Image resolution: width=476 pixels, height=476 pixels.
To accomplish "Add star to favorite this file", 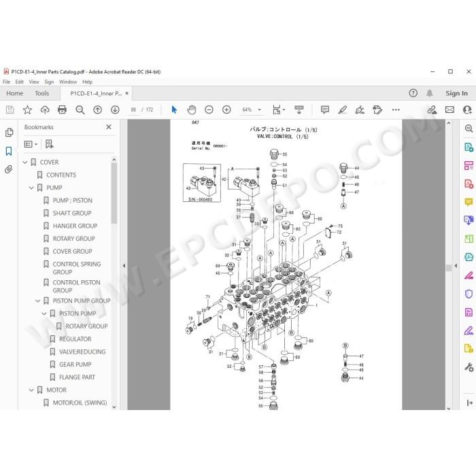I will tap(27, 109).
